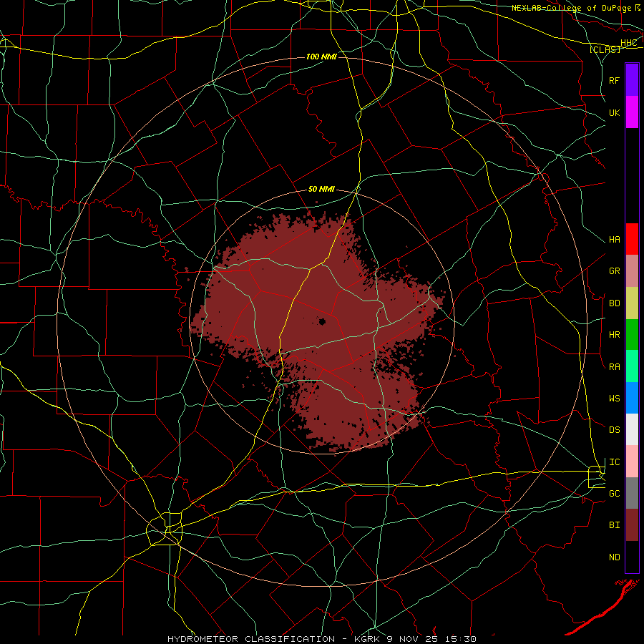Select the IC light pink legend swatch
The image size is (644, 644).
(632, 462)
